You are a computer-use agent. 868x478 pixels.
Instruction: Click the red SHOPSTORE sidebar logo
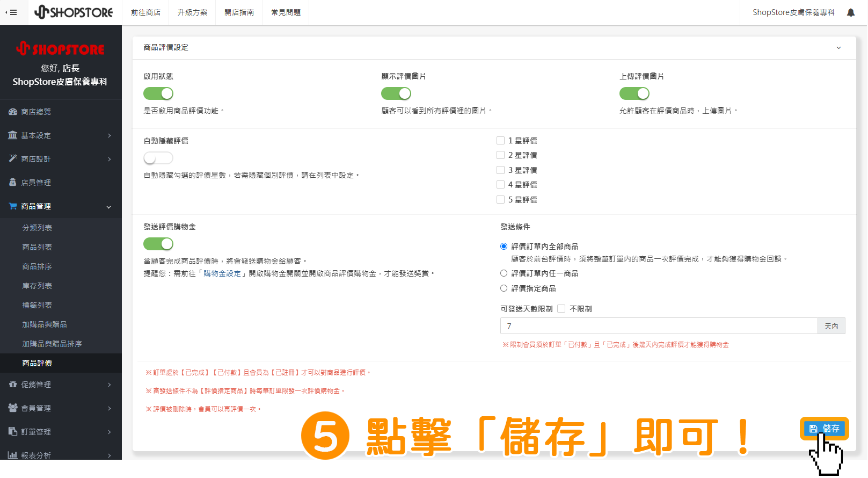click(x=60, y=49)
